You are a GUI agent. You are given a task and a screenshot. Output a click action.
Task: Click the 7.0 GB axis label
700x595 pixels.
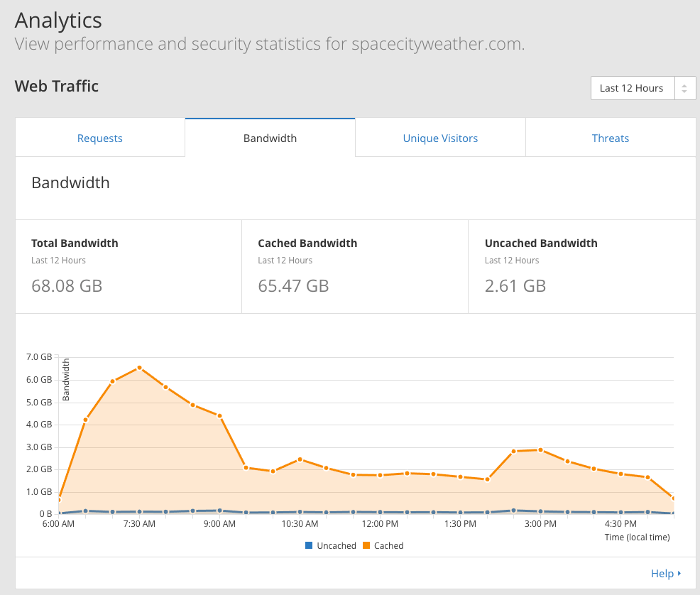39,356
